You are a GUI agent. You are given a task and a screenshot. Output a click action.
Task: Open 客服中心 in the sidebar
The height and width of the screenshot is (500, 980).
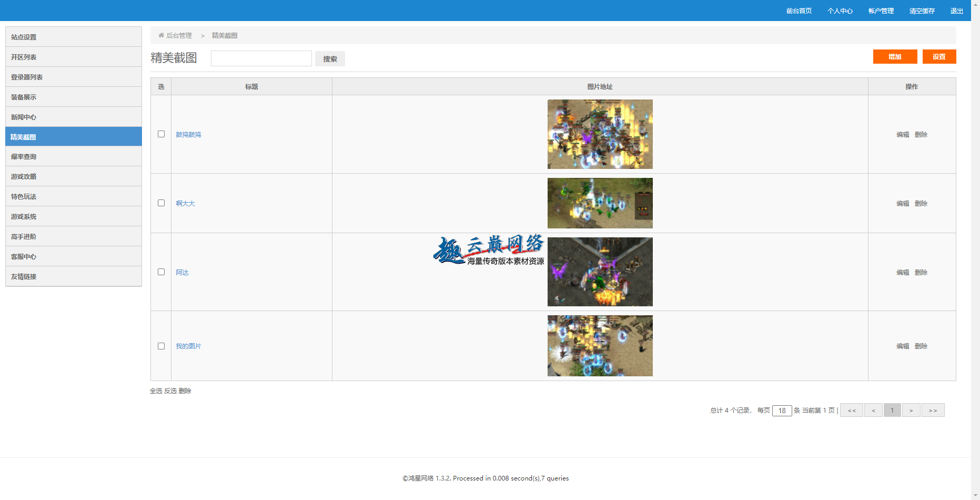point(74,256)
